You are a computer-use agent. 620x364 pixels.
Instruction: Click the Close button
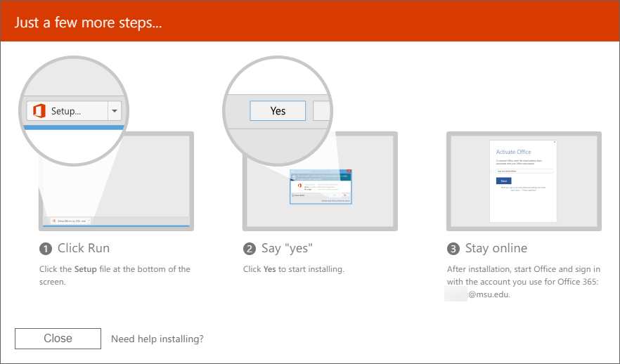[x=58, y=338]
